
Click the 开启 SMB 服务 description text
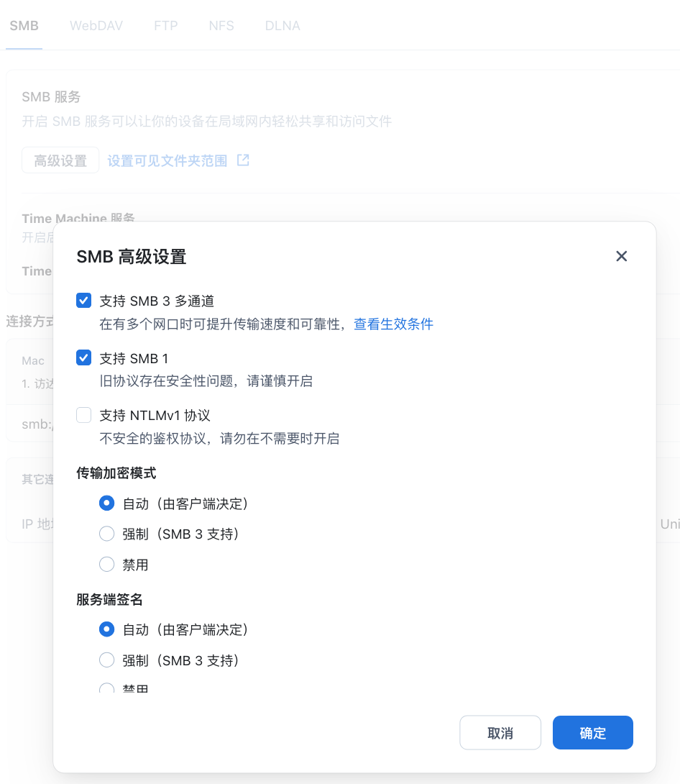tap(207, 121)
